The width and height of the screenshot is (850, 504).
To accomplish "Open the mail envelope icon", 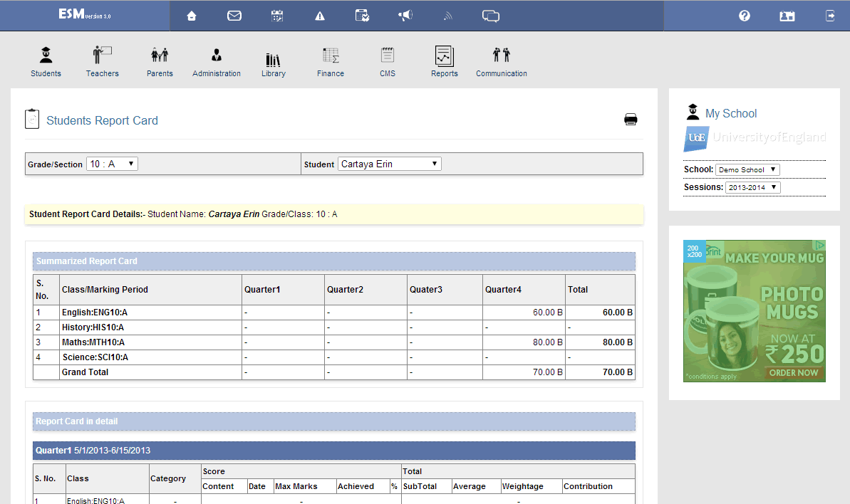I will 234,16.
